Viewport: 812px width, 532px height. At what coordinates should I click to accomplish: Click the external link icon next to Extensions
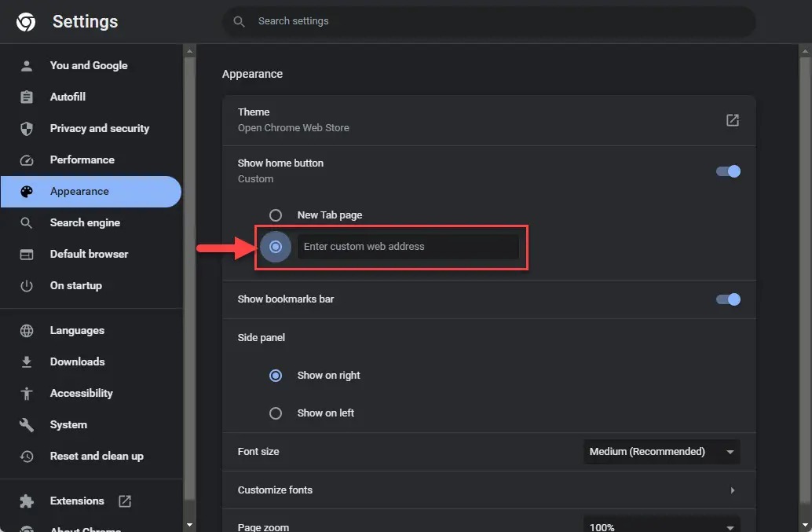pos(125,501)
